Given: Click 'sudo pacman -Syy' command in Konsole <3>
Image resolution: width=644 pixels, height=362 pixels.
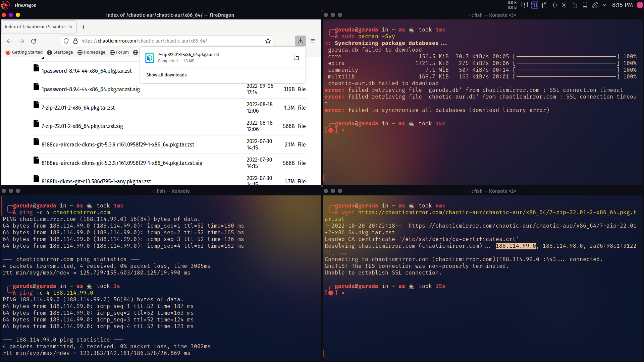Looking at the screenshot, I should [368, 37].
